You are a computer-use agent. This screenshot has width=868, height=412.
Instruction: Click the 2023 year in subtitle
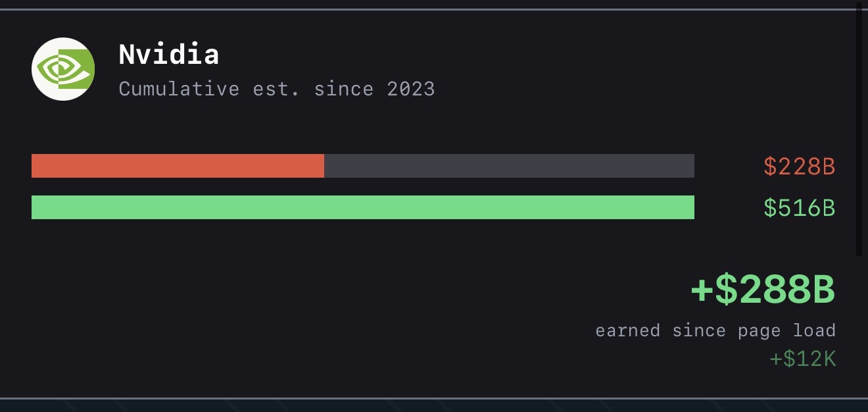tap(410, 89)
